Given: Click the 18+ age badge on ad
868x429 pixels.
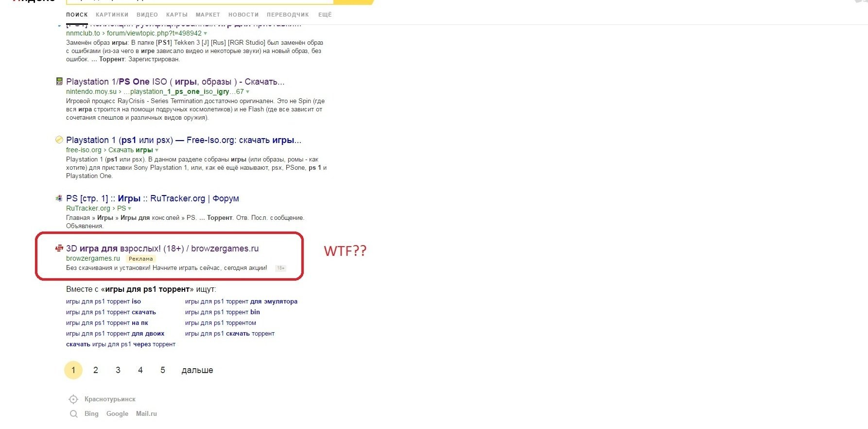Looking at the screenshot, I should (281, 268).
